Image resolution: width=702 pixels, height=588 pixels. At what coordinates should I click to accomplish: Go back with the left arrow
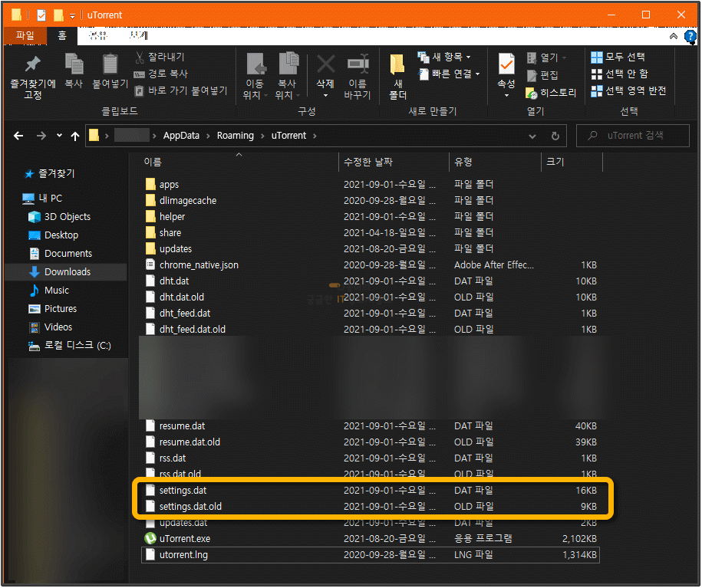tap(18, 136)
